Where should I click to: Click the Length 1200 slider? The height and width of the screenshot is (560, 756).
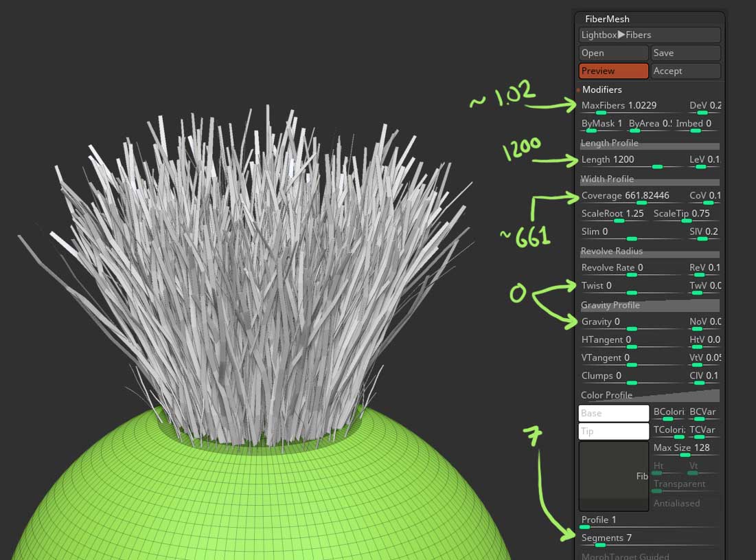coord(632,161)
